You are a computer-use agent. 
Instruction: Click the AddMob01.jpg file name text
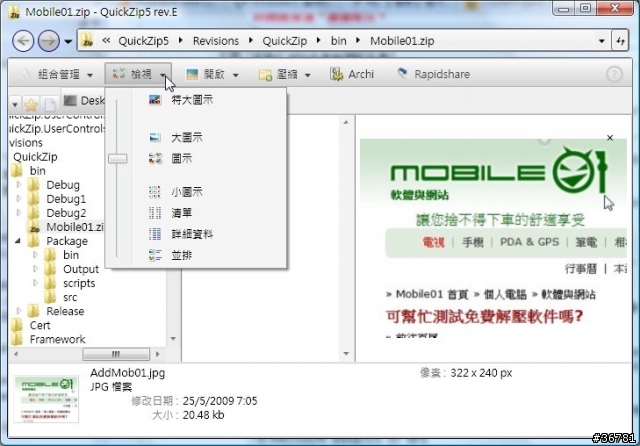[x=127, y=373]
